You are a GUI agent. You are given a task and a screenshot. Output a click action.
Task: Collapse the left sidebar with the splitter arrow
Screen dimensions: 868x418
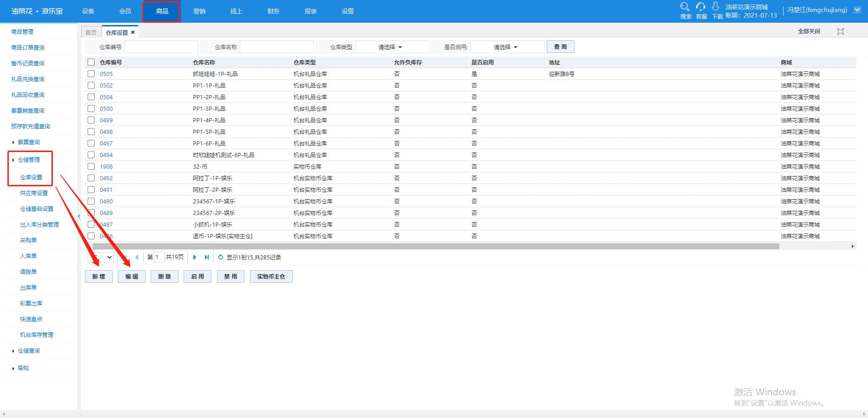[79, 216]
